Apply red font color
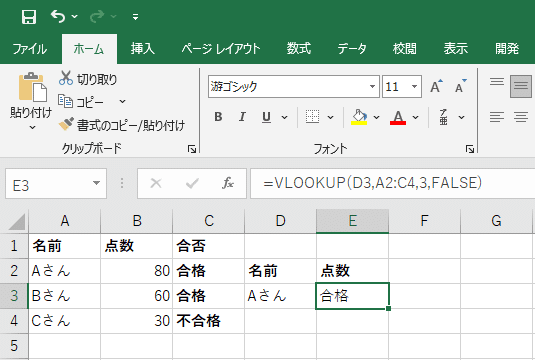 pos(398,117)
